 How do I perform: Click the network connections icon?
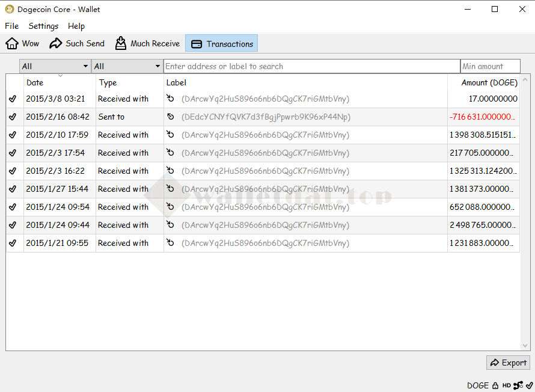[518, 385]
